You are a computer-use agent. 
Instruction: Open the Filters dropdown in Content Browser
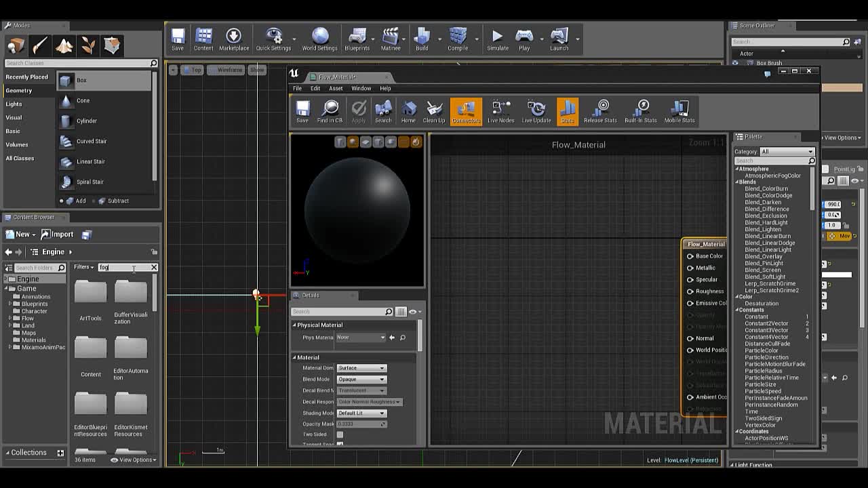coord(84,267)
